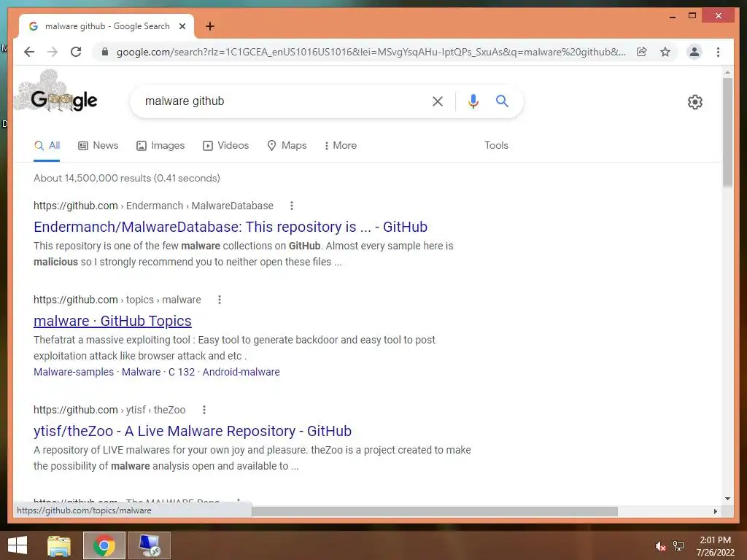Expand the More search categories

[340, 146]
